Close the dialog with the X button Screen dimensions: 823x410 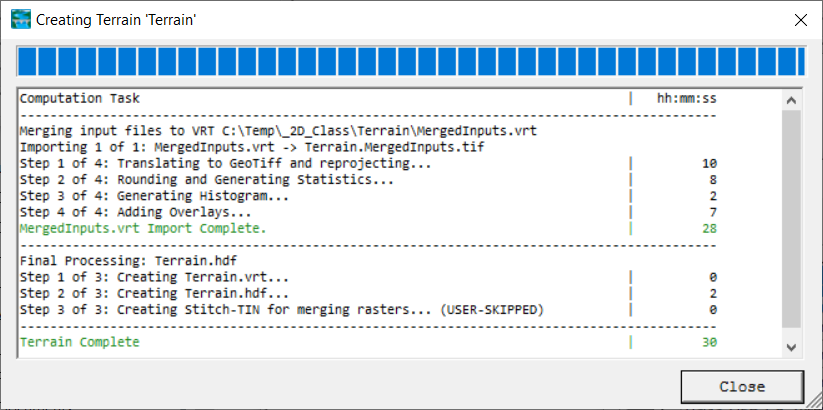click(801, 20)
